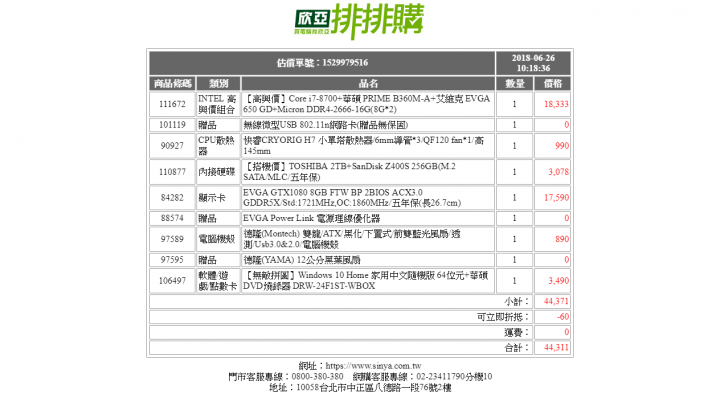Image resolution: width=720 pixels, height=393 pixels.
Task: Click the 類別 column header
Action: coord(218,84)
